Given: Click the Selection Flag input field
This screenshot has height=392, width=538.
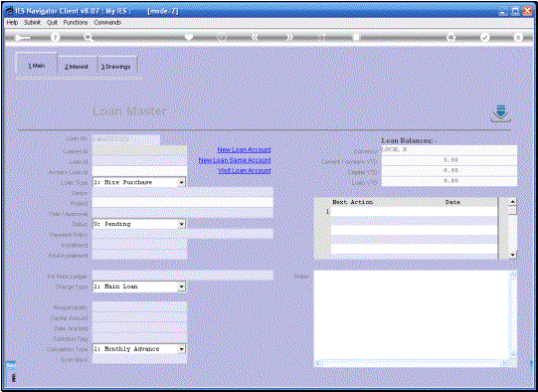Looking at the screenshot, I should coord(139,338).
